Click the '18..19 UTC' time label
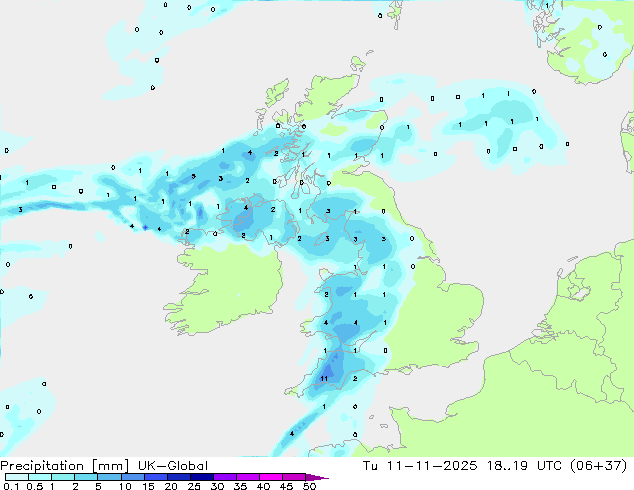The image size is (634, 490). coord(524,466)
